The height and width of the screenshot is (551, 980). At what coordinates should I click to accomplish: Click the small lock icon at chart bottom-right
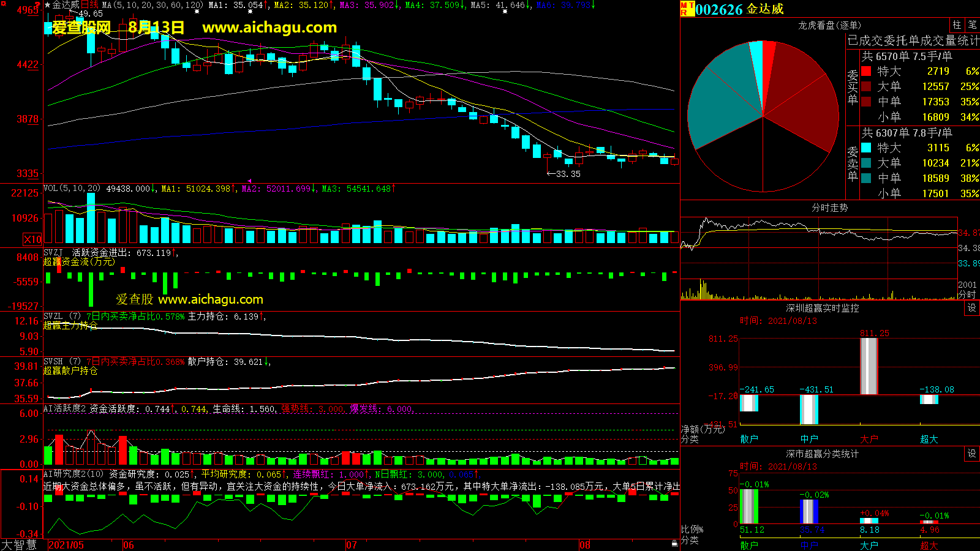[674, 543]
